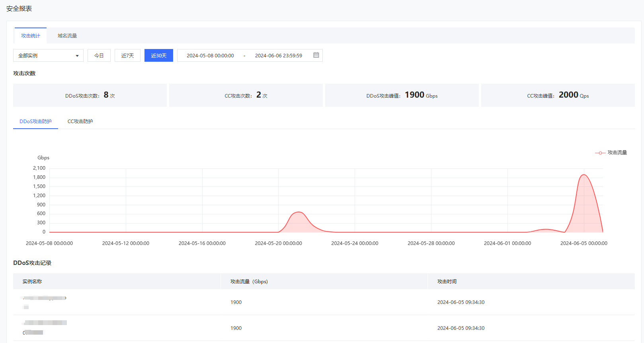
Task: Click the 攻击时间 column header
Action: (x=447, y=282)
